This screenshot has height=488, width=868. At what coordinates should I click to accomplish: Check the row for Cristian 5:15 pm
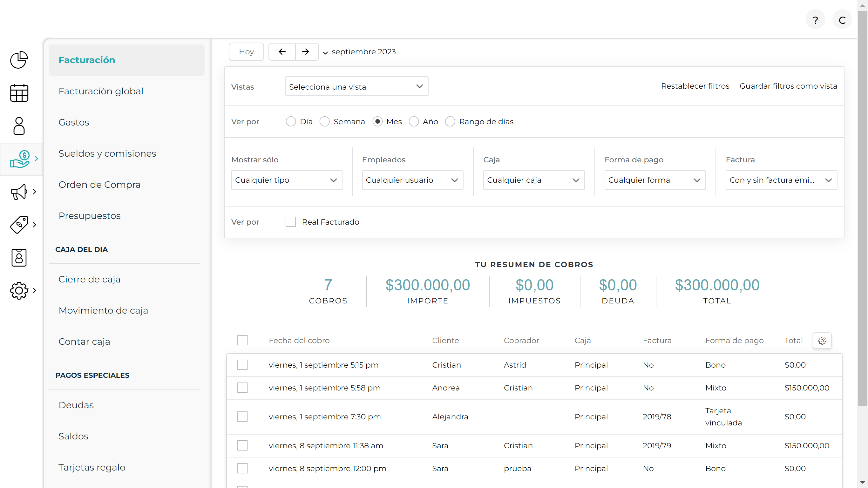(242, 365)
